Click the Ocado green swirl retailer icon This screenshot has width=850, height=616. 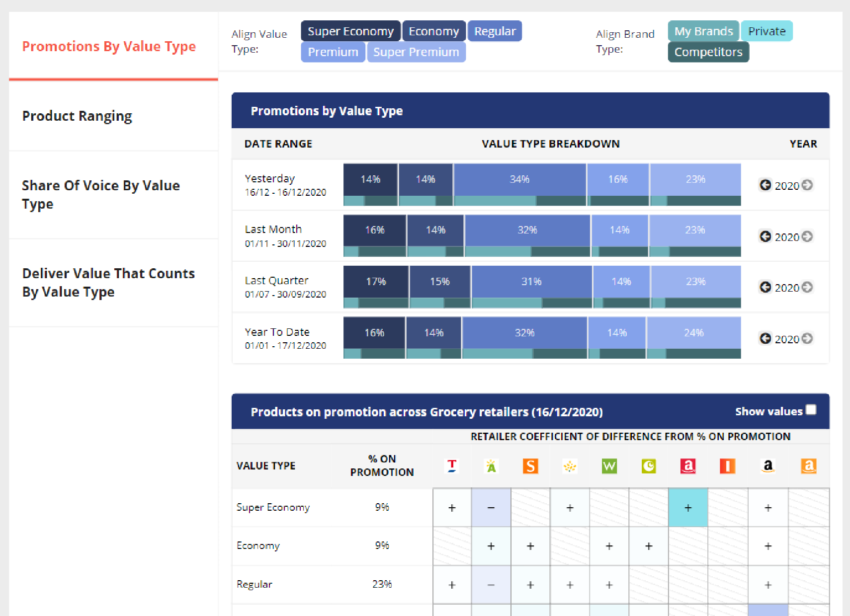[x=649, y=466]
